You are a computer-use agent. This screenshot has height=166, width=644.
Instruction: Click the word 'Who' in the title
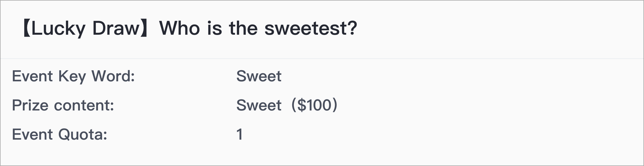click(x=179, y=28)
